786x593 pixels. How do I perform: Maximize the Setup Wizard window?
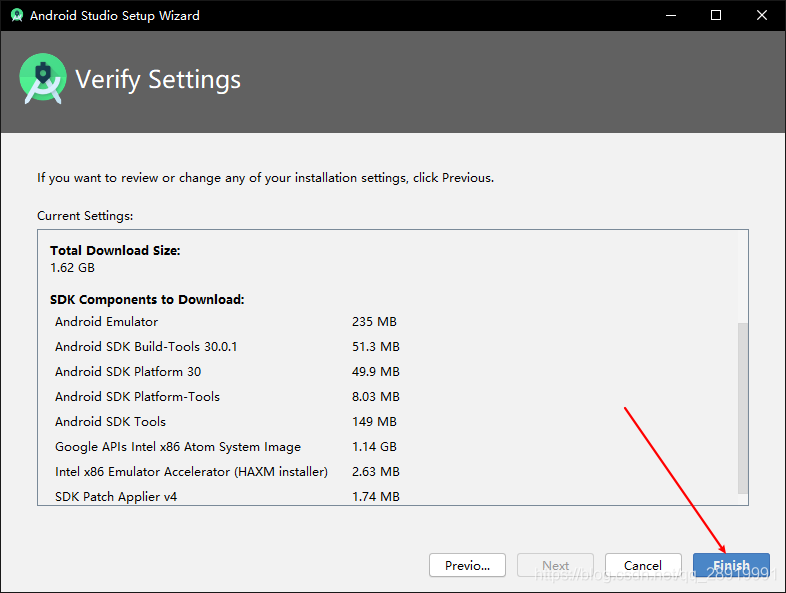(716, 15)
